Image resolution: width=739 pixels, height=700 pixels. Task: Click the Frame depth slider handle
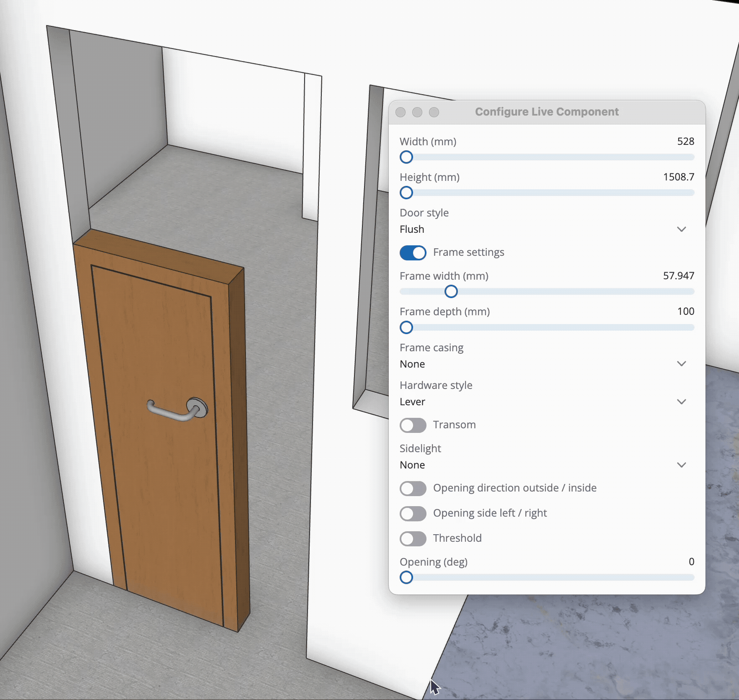pyautogui.click(x=406, y=327)
